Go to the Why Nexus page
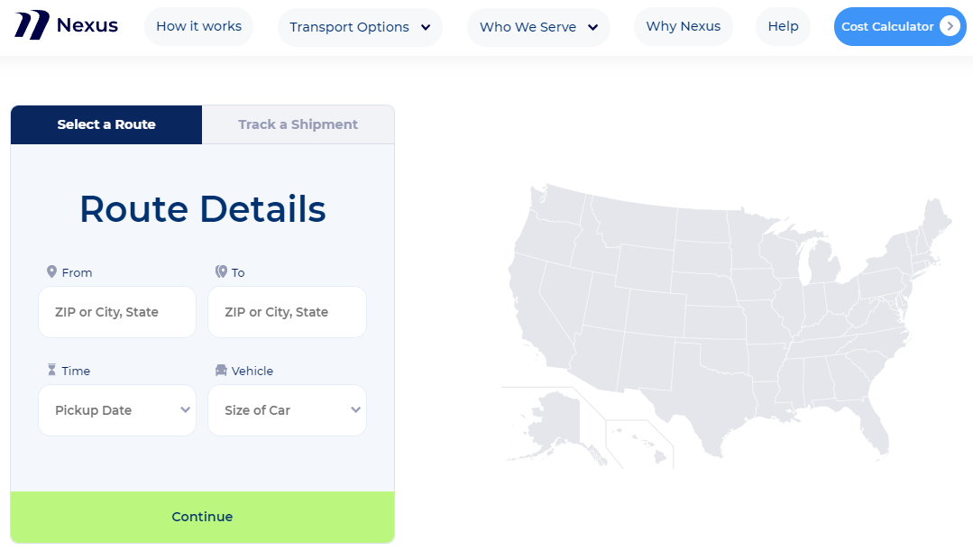 [684, 27]
